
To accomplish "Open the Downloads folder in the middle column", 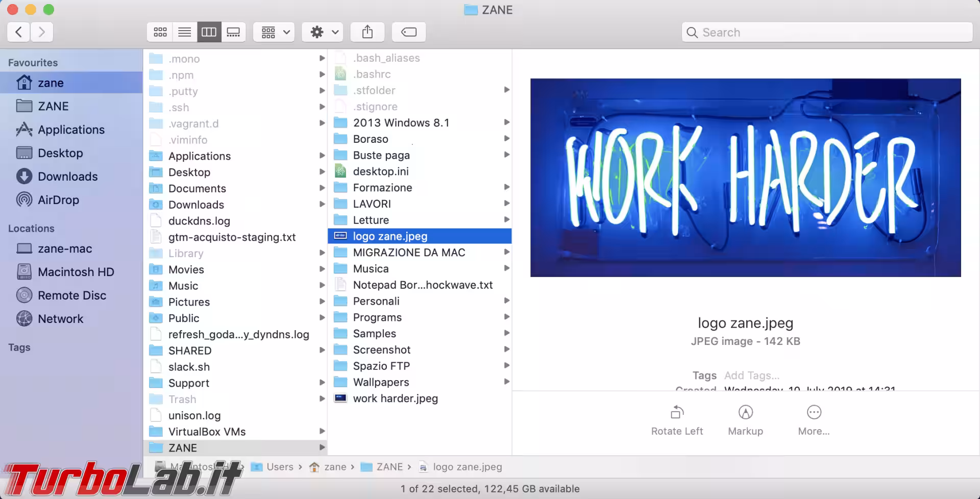I will coord(197,204).
